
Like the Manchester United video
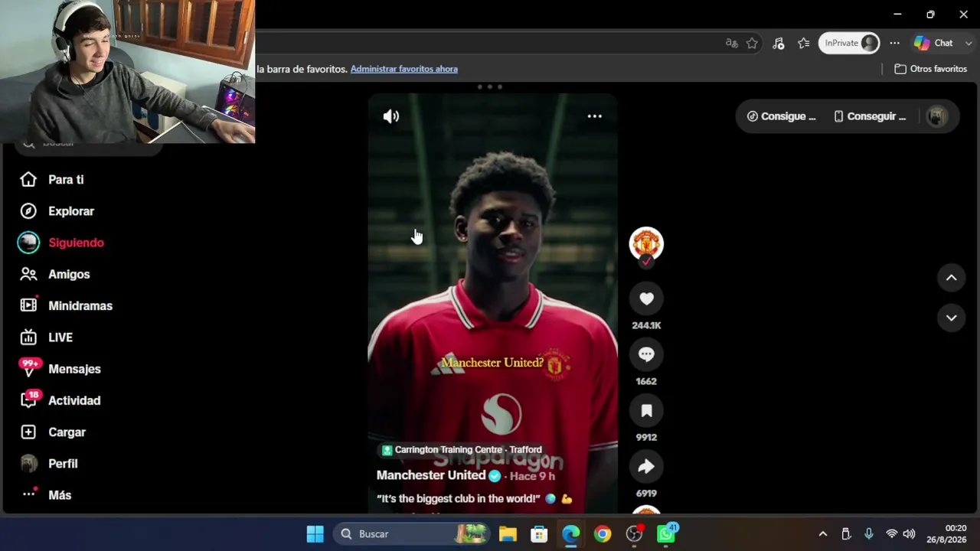click(x=646, y=298)
